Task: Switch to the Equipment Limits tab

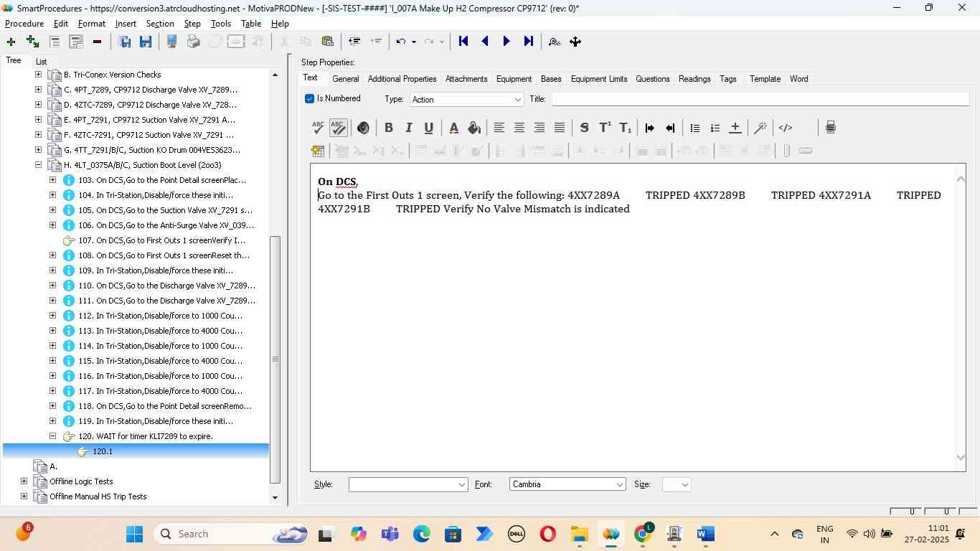Action: tap(599, 79)
